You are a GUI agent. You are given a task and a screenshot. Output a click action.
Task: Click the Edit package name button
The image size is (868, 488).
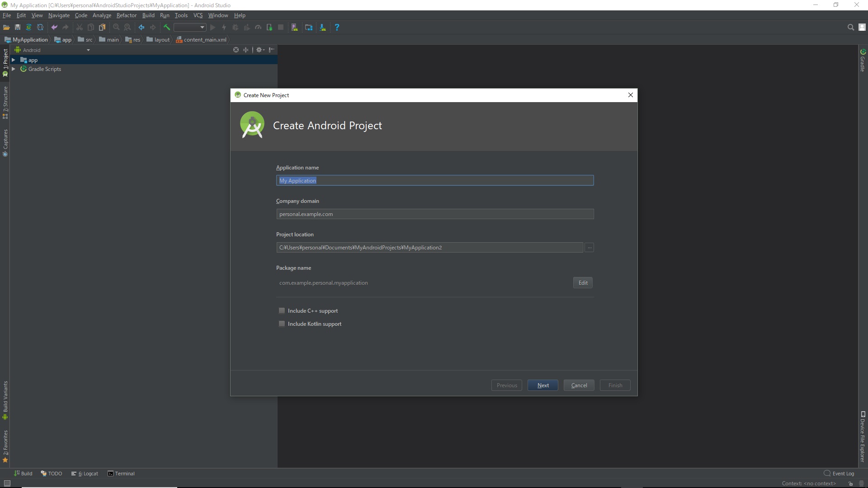(x=583, y=283)
